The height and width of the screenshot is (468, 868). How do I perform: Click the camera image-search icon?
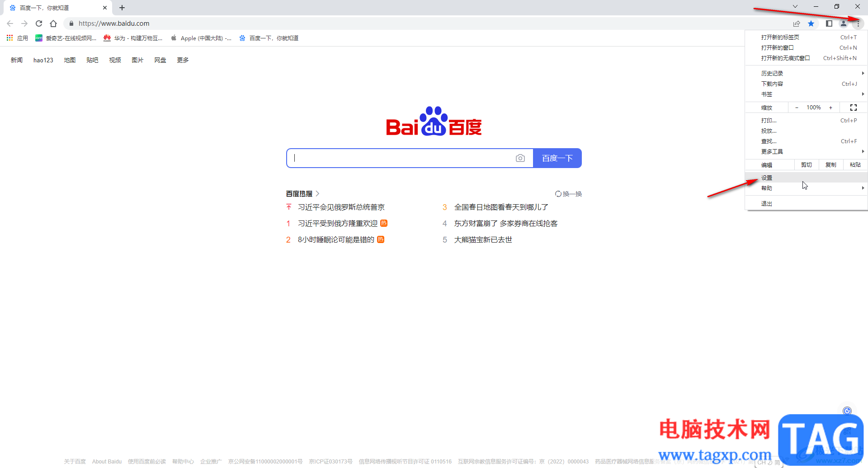pyautogui.click(x=520, y=158)
